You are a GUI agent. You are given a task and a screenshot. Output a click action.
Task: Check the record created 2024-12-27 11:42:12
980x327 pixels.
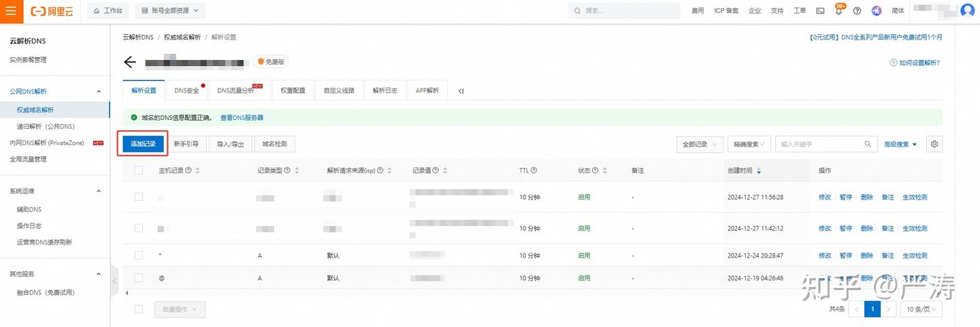(x=139, y=228)
